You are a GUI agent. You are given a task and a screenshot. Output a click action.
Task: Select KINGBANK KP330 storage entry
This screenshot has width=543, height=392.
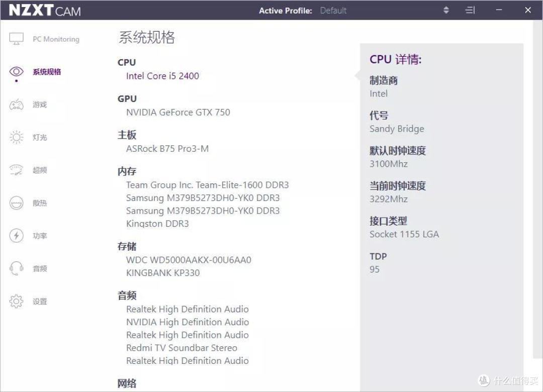pyautogui.click(x=163, y=273)
